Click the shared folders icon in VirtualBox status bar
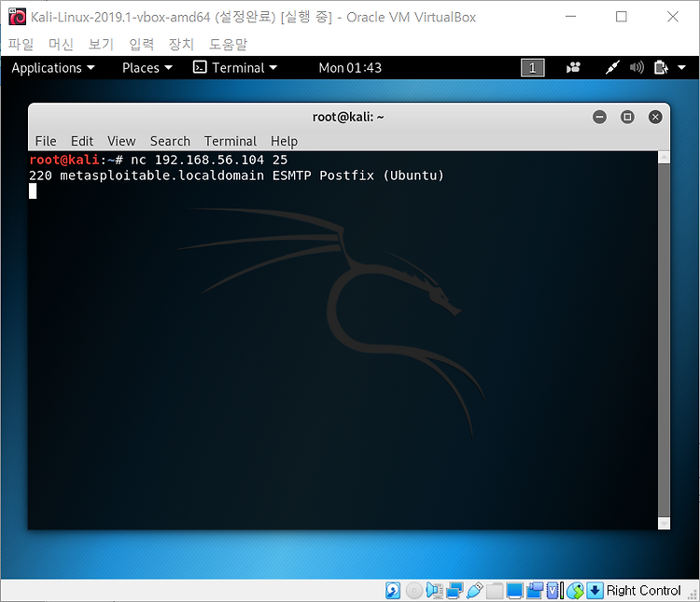The width and height of the screenshot is (700, 602). click(495, 591)
